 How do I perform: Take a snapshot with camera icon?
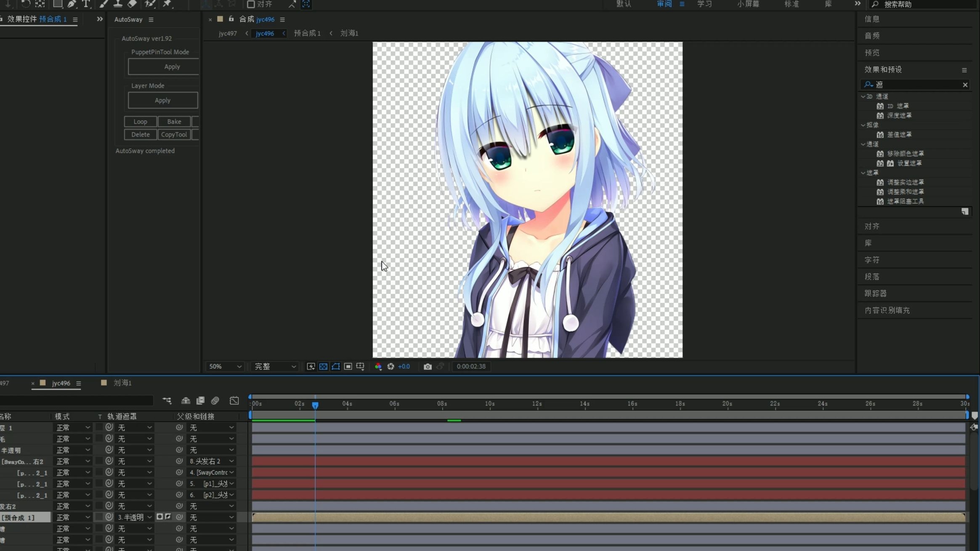coord(428,366)
